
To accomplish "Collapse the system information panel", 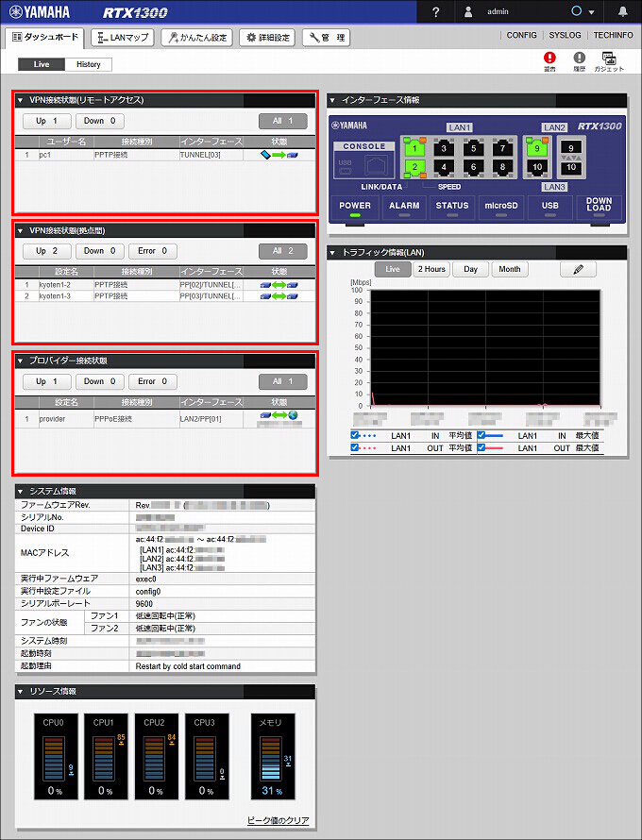I will tap(22, 491).
